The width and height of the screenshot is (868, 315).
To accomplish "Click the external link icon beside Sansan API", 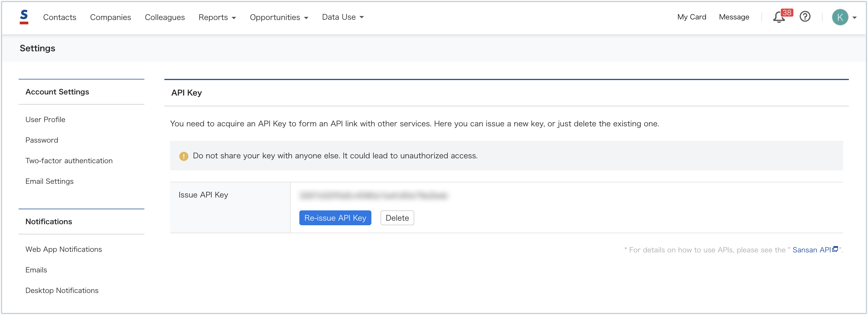I will 835,249.
